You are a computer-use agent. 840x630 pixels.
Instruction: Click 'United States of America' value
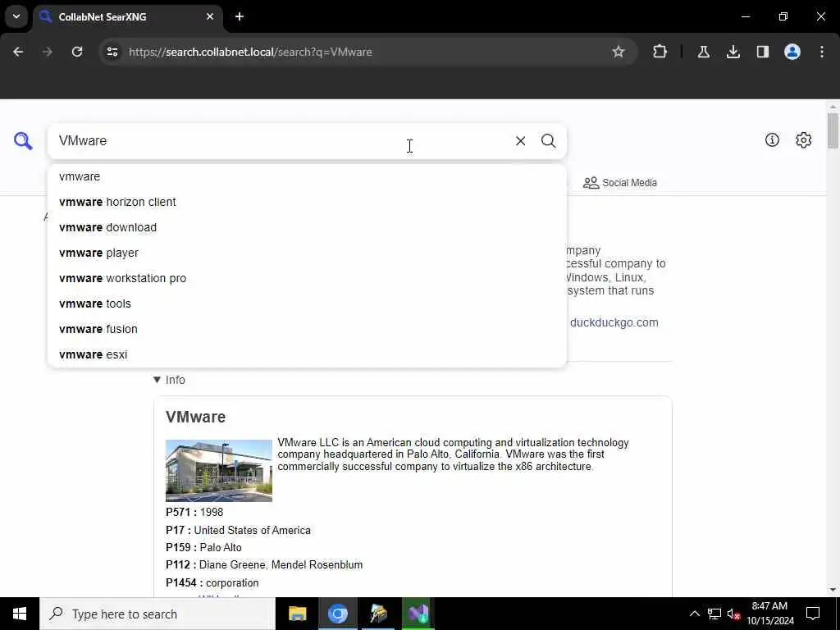click(x=253, y=531)
